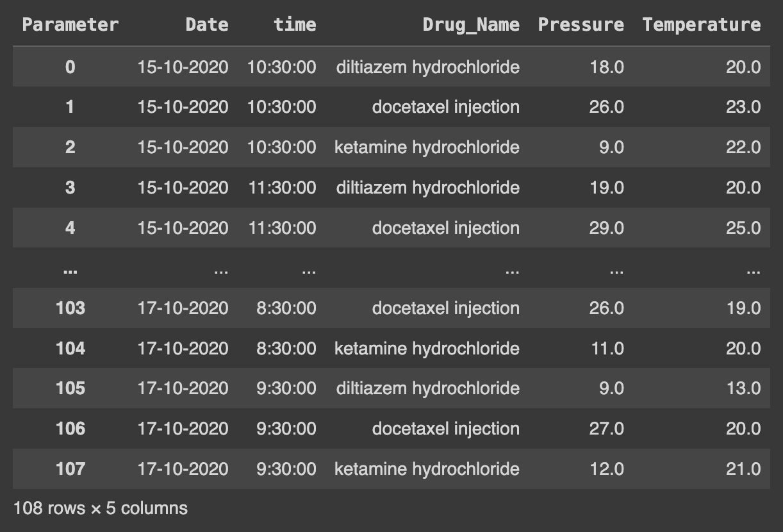Image resolution: width=783 pixels, height=532 pixels.
Task: Select Drug_Name cell in row 2
Action: coord(427,147)
